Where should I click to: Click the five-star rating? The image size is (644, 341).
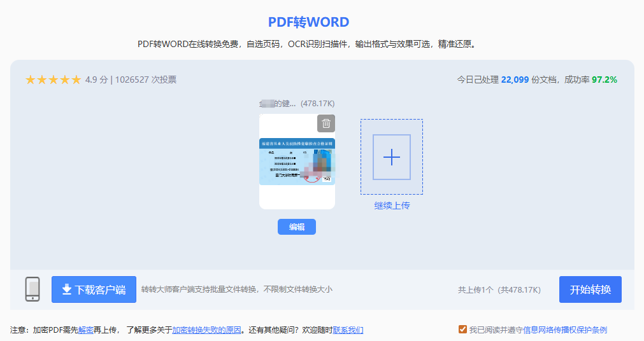tap(53, 80)
